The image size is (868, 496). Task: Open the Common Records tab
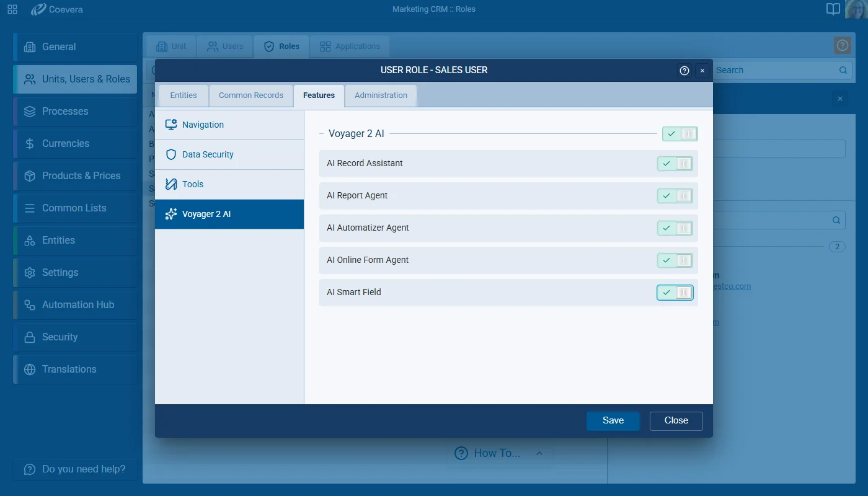click(x=251, y=95)
